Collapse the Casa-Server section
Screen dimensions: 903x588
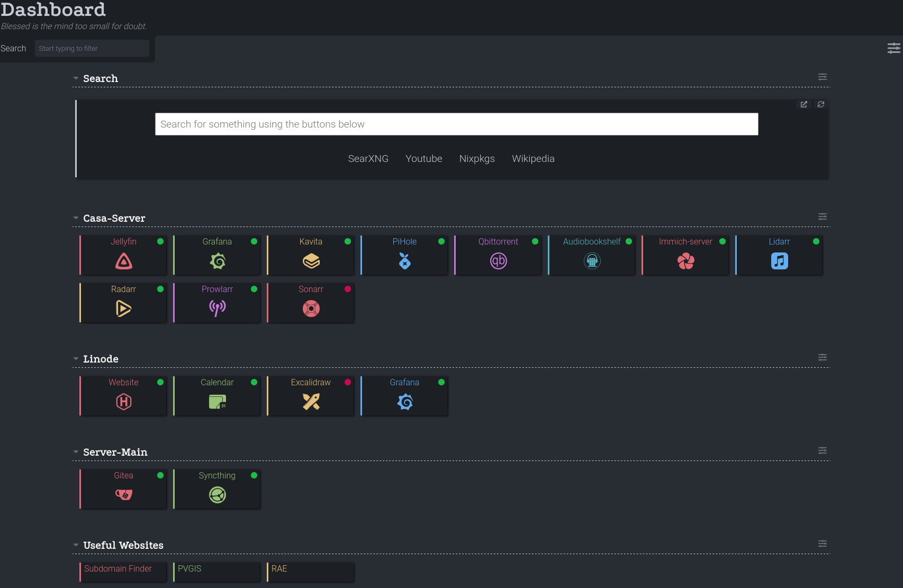click(76, 218)
